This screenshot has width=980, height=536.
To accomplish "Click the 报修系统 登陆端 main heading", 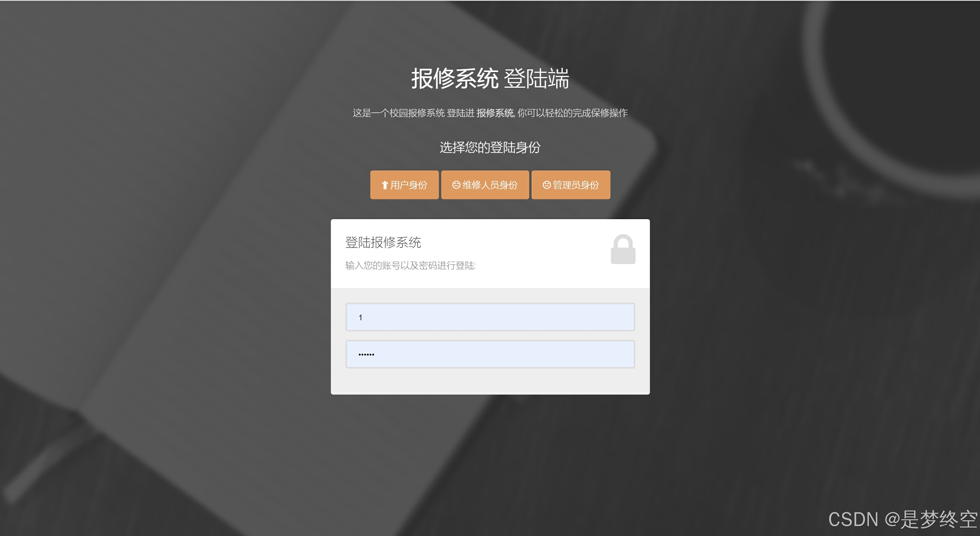I will click(490, 79).
